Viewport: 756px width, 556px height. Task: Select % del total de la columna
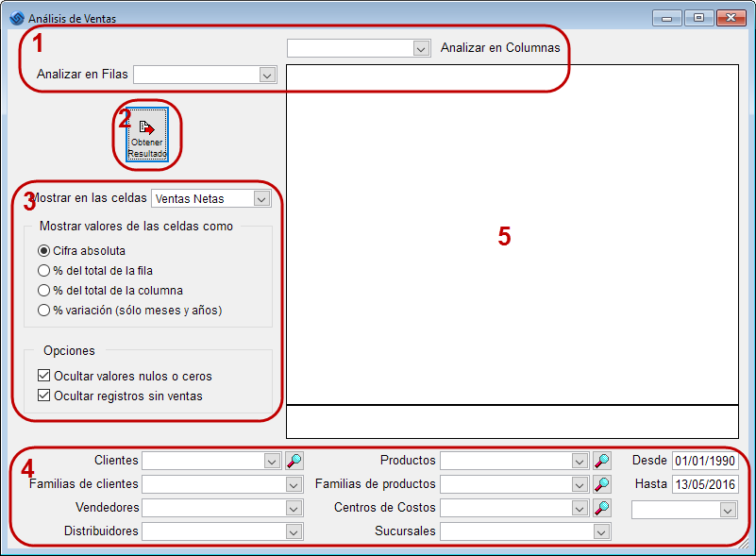[43, 291]
